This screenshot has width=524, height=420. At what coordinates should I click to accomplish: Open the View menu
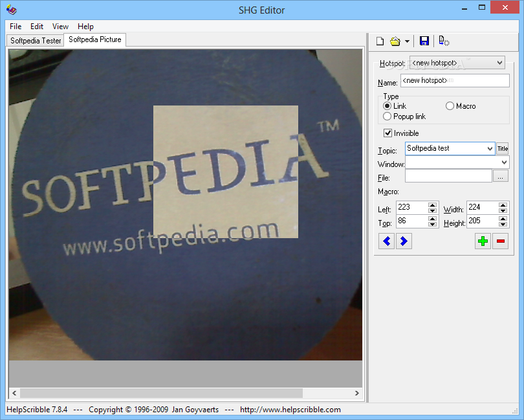(x=60, y=27)
